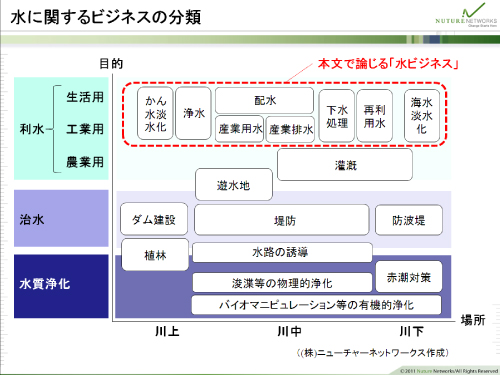Click the バイオマニピュレーション等の有機的浄化 box
Image resolution: width=500 pixels, height=375 pixels.
[316, 305]
